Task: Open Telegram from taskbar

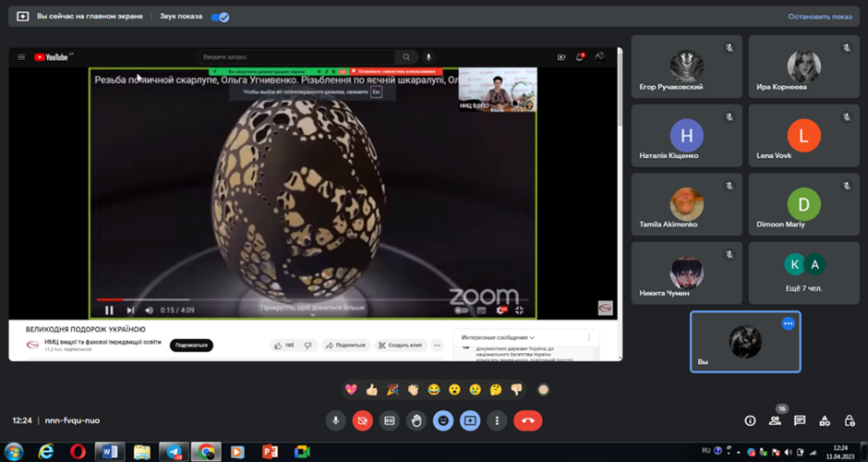Action: point(174,452)
